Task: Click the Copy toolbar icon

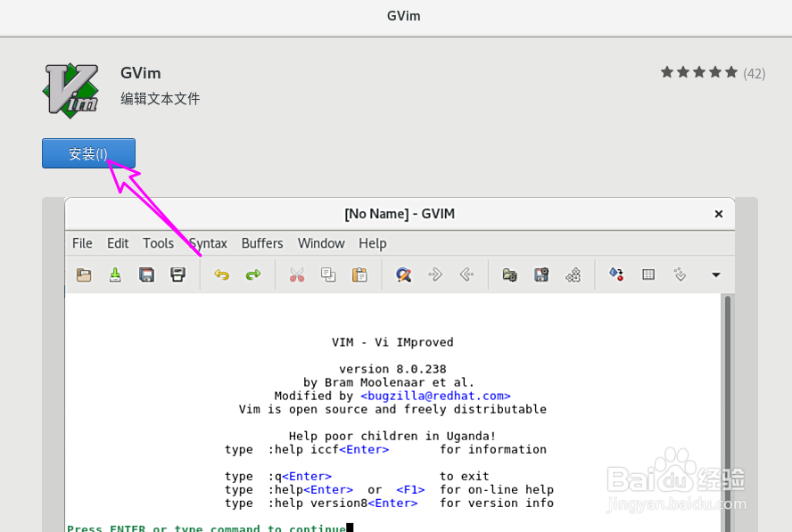Action: click(x=328, y=274)
